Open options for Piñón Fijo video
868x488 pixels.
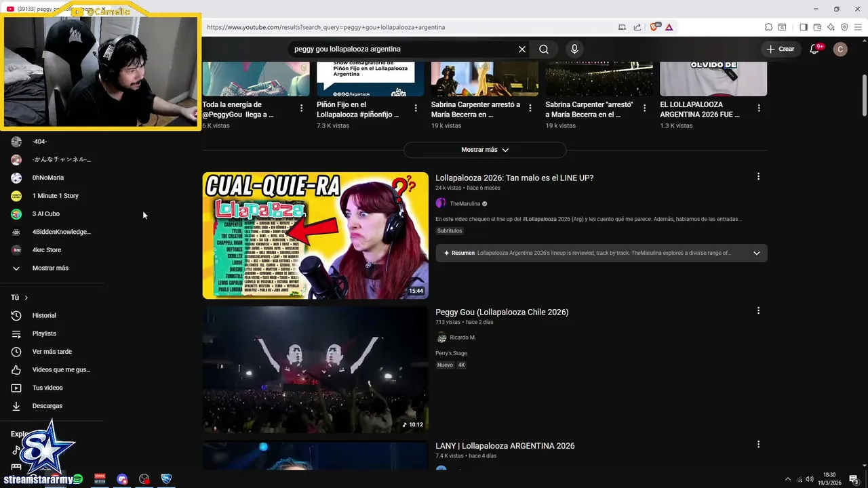point(416,108)
